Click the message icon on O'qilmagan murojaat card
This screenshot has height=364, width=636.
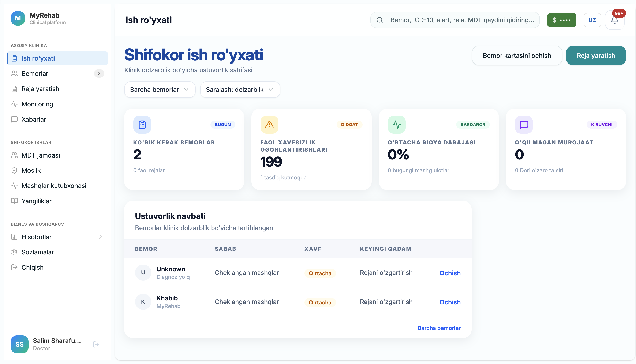524,125
